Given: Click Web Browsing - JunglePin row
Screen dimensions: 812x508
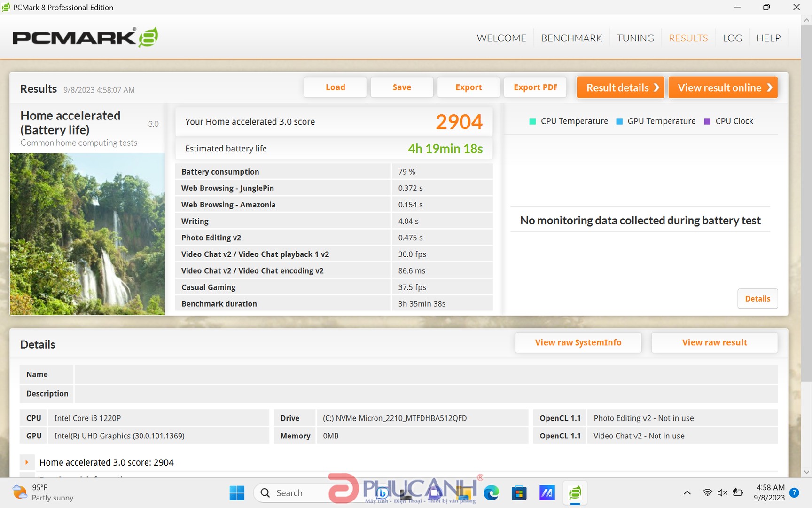Looking at the screenshot, I should pos(334,188).
